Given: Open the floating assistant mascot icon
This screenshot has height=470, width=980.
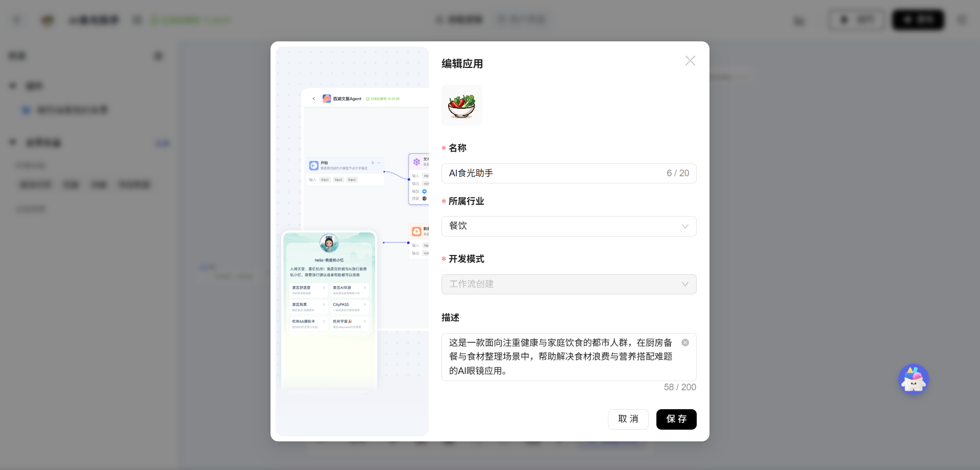Looking at the screenshot, I should tap(913, 379).
